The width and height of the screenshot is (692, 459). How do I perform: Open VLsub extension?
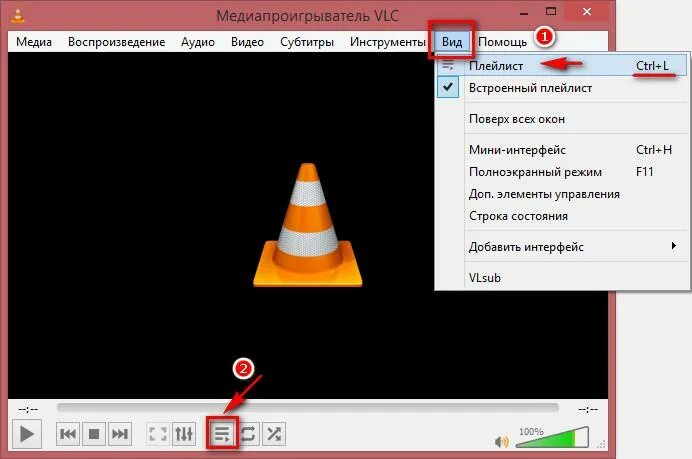point(562,278)
